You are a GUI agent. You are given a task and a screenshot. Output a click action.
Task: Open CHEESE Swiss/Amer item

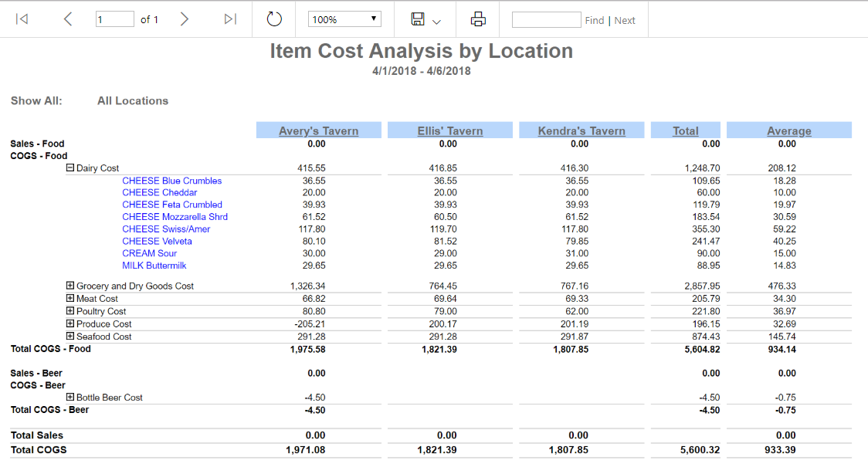click(166, 229)
